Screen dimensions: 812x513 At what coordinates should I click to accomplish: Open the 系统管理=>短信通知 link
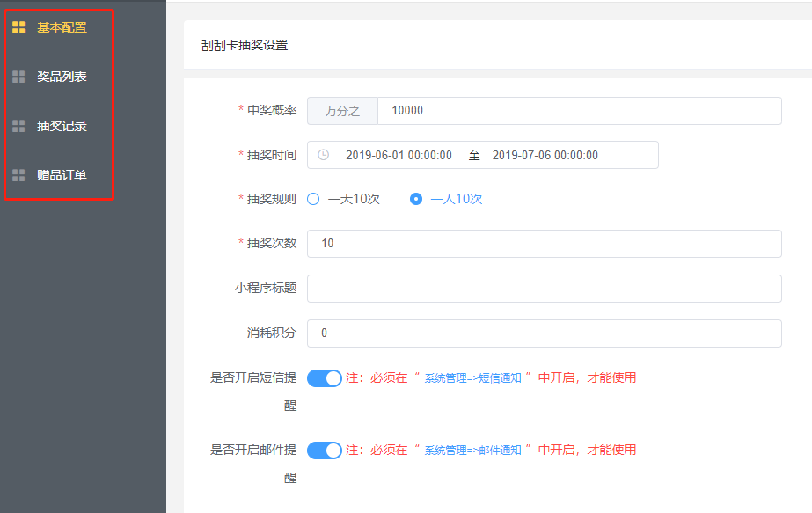(473, 378)
